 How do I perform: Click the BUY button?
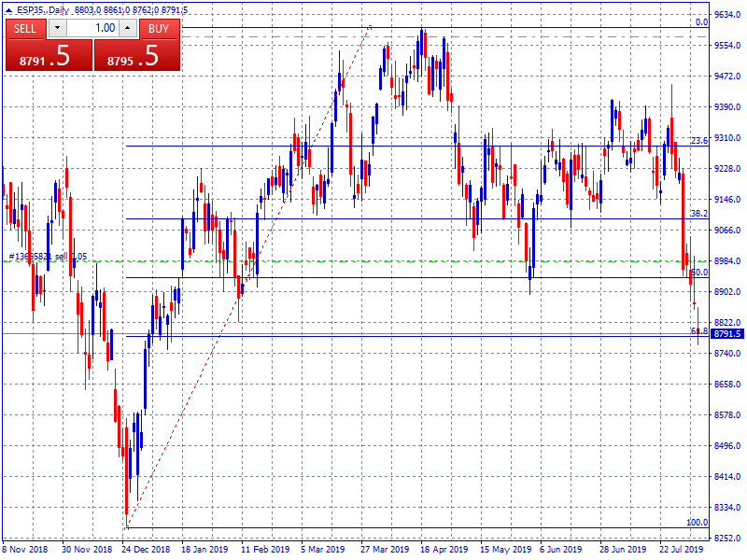point(159,28)
